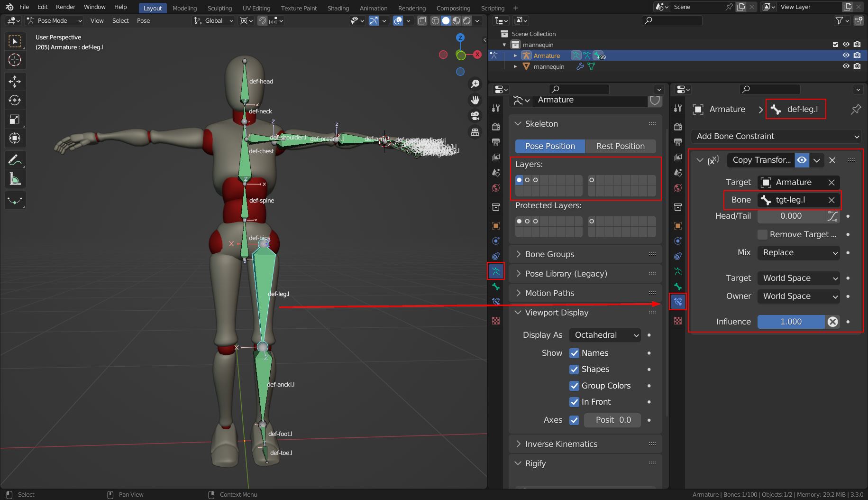The width and height of the screenshot is (868, 500).
Task: Select the Annotate tool
Action: [x=15, y=160]
